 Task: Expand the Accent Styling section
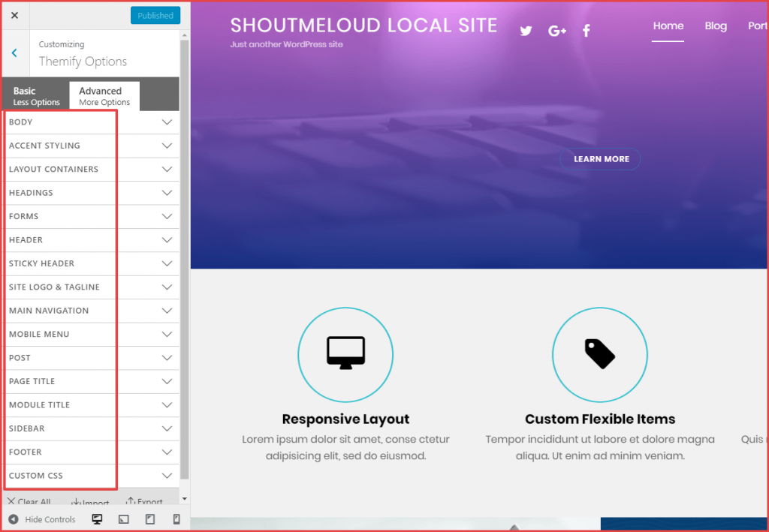(x=91, y=146)
